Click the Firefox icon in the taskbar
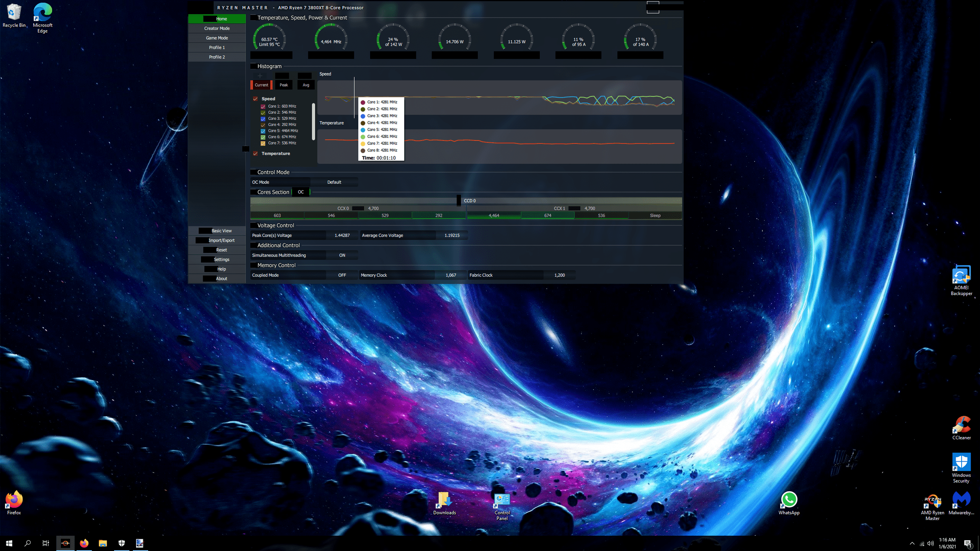This screenshot has height=551, width=980. 84,543
